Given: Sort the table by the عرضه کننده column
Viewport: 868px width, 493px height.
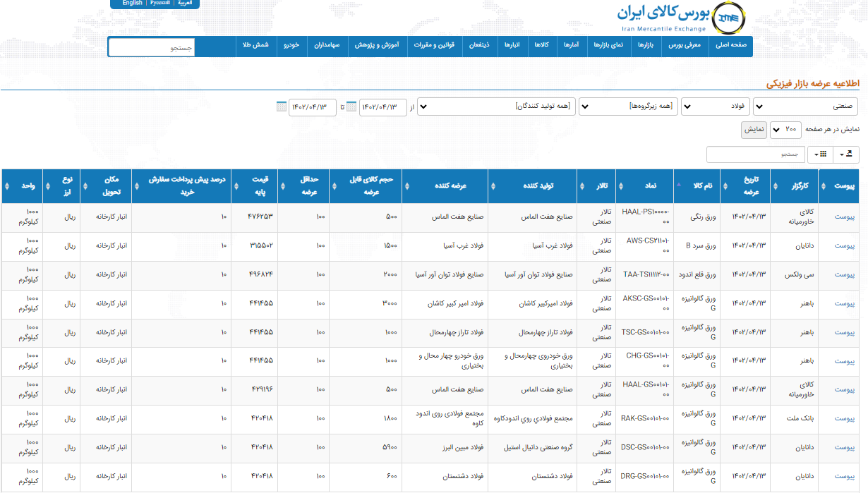Looking at the screenshot, I should pyautogui.click(x=445, y=186).
